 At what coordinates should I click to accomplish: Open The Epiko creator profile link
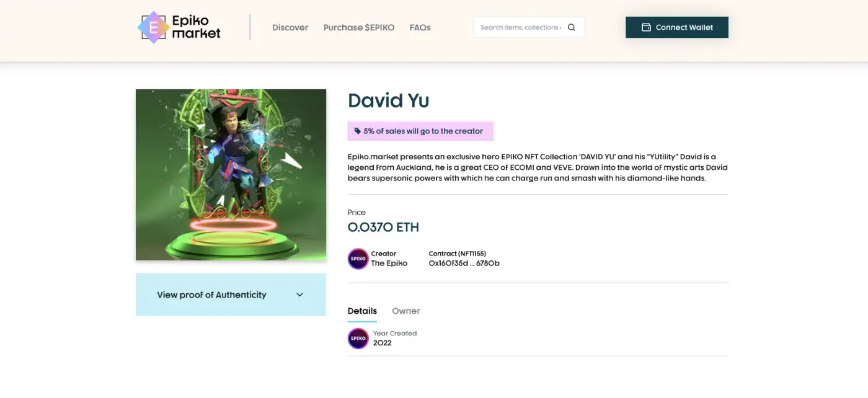(389, 263)
